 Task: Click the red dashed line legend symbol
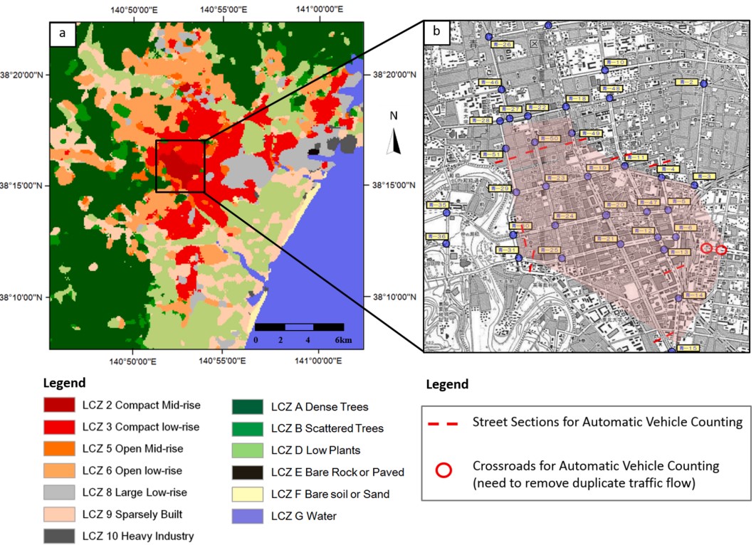click(x=443, y=424)
